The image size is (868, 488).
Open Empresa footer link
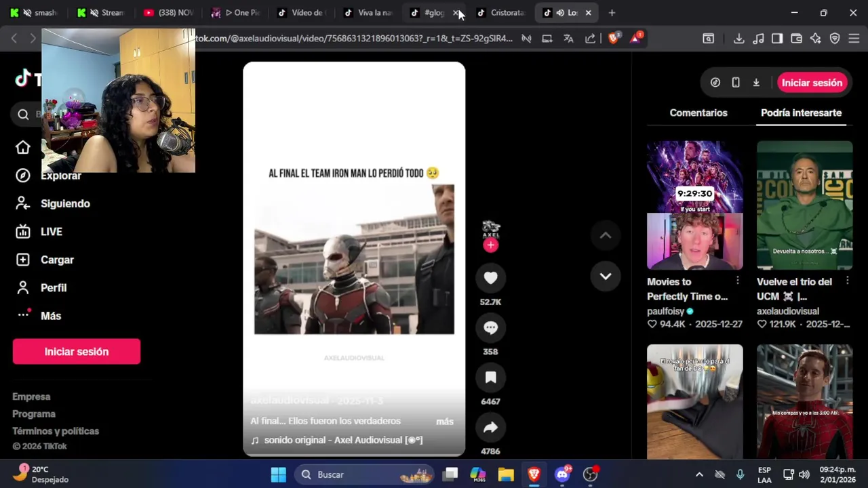[x=31, y=396]
